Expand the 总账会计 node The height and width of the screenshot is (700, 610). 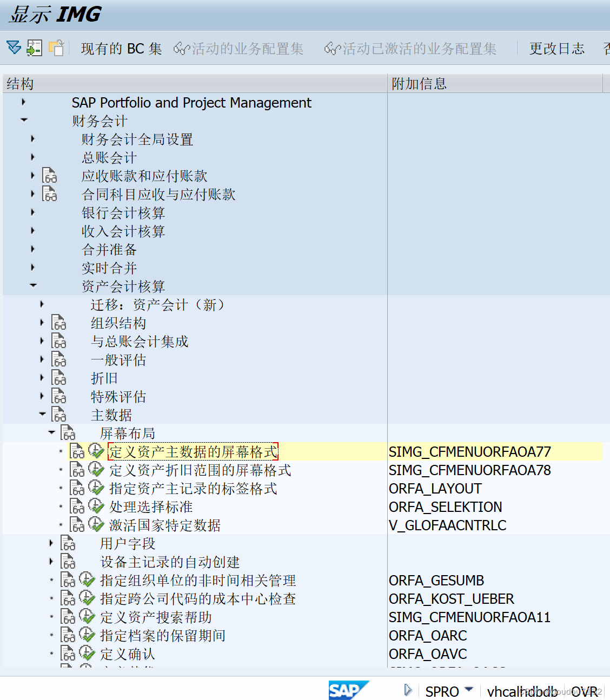(32, 157)
